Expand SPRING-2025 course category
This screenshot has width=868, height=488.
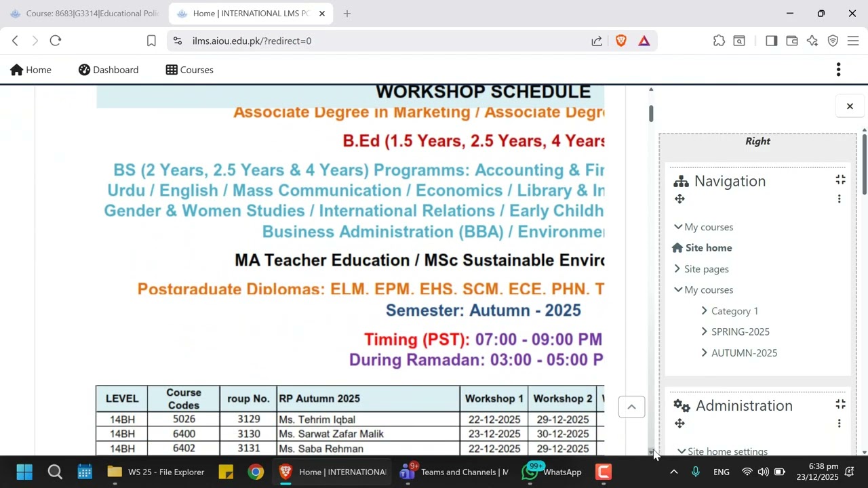click(705, 331)
